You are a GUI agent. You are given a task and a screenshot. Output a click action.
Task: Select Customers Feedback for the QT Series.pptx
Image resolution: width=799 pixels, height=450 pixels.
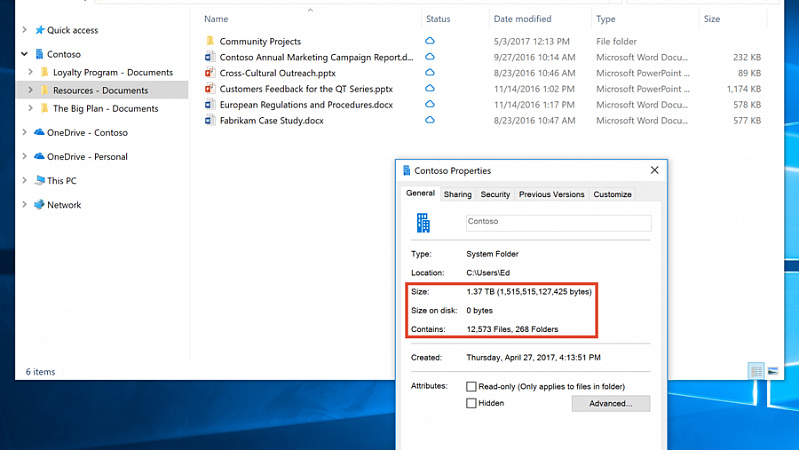pyautogui.click(x=306, y=89)
